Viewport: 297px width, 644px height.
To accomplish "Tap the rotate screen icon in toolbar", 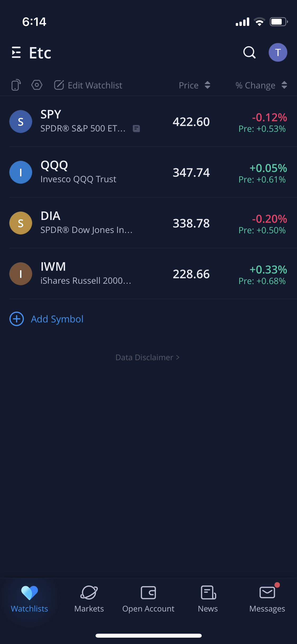I will [x=16, y=85].
